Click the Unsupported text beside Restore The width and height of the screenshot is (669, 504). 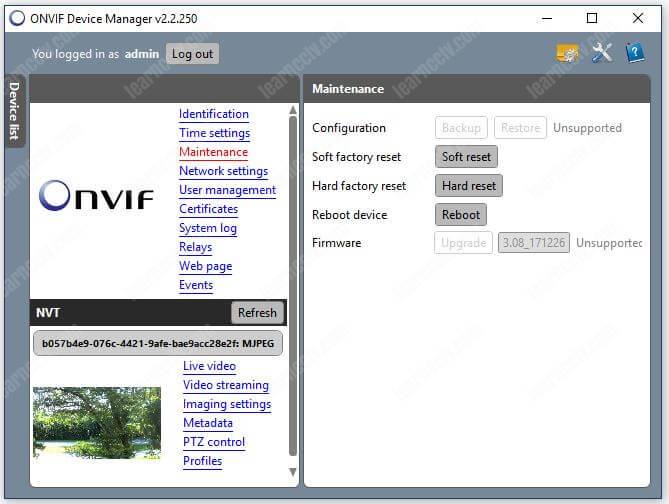pyautogui.click(x=587, y=128)
